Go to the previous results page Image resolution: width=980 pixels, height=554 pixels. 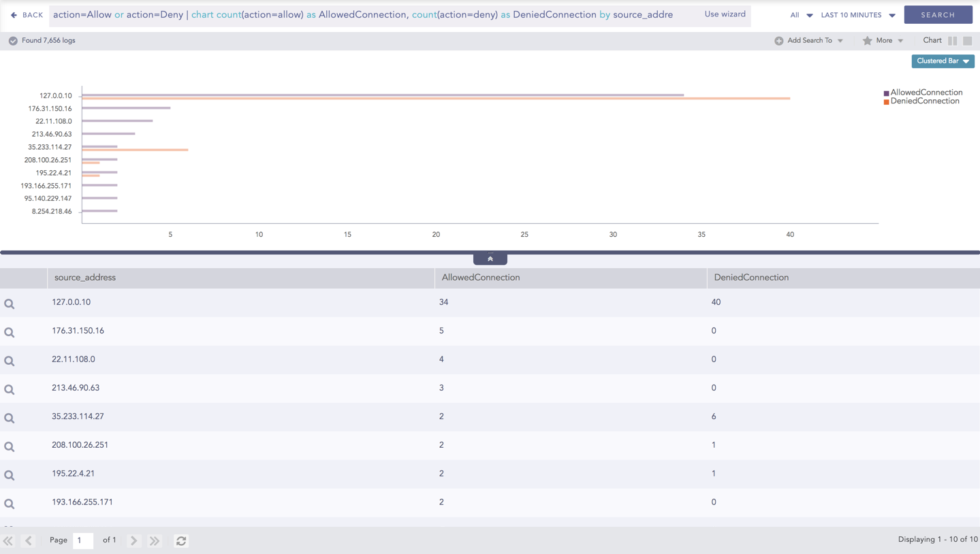pos(29,541)
